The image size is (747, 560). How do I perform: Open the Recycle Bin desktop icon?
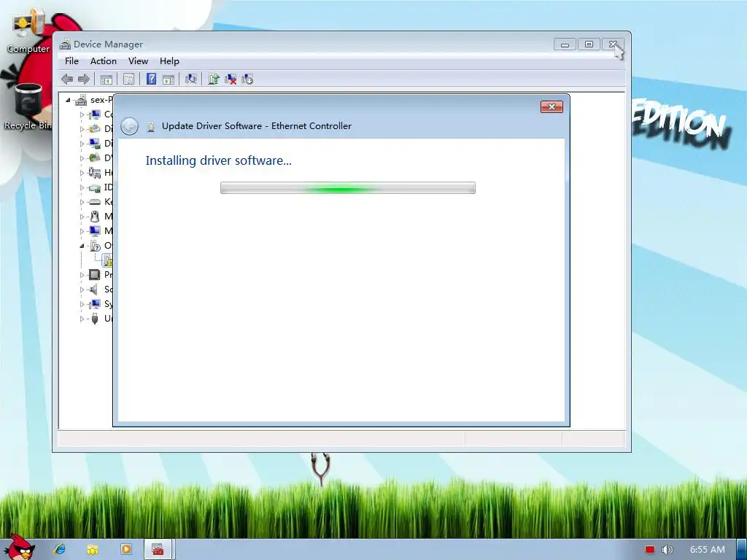point(28,106)
